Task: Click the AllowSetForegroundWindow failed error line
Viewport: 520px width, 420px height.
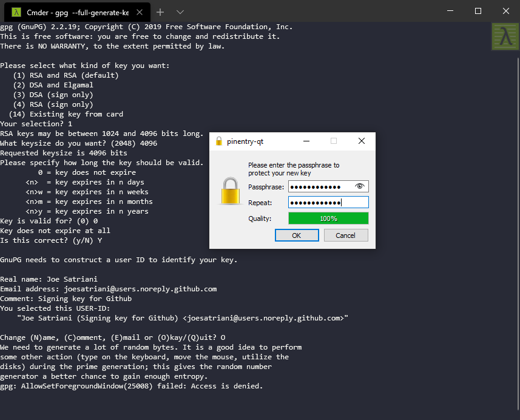Action: [x=131, y=386]
